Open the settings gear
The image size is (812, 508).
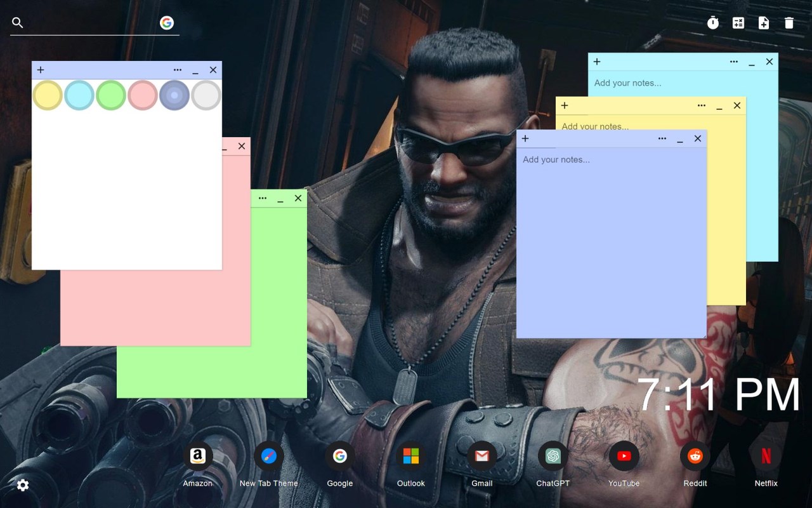[x=23, y=485]
